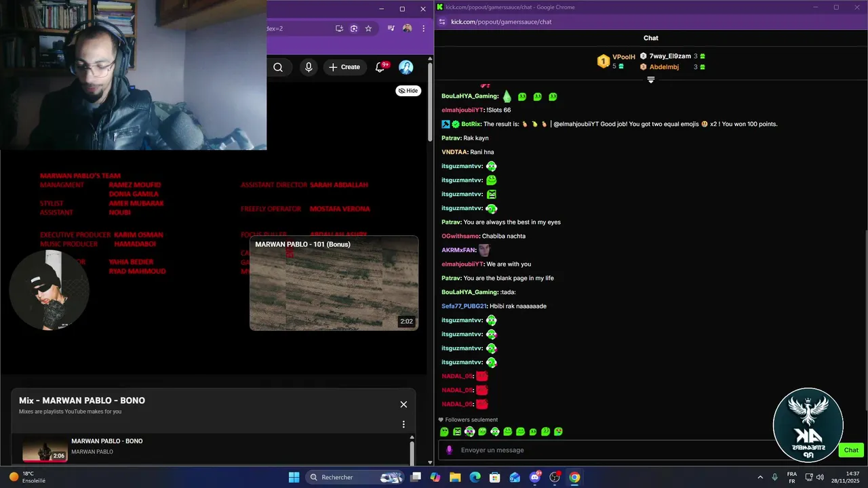Click install app icon in address bar
868x488 pixels.
[x=339, y=28]
